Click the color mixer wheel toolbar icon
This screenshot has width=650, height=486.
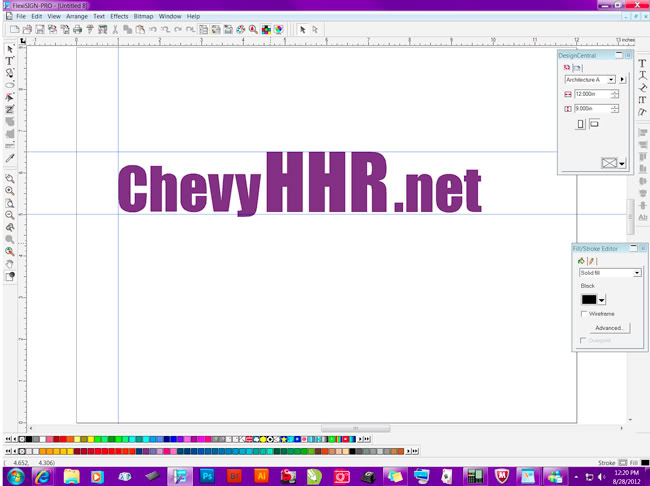[x=279, y=29]
